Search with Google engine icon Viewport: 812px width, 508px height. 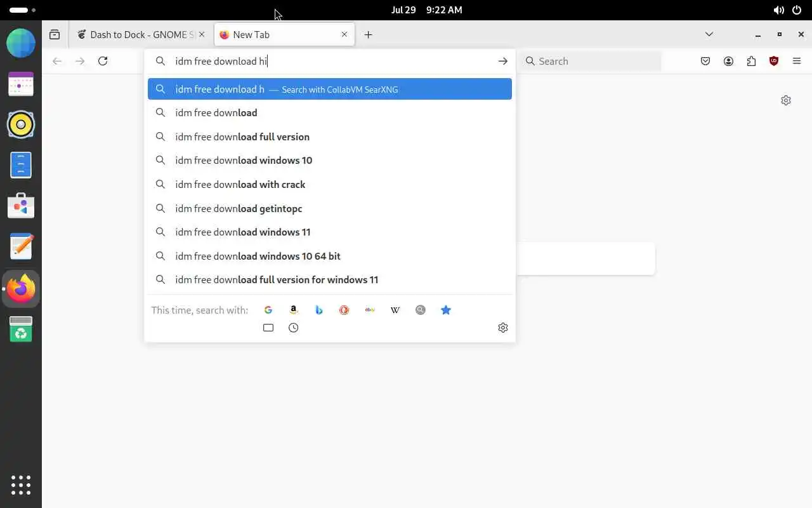point(268,310)
